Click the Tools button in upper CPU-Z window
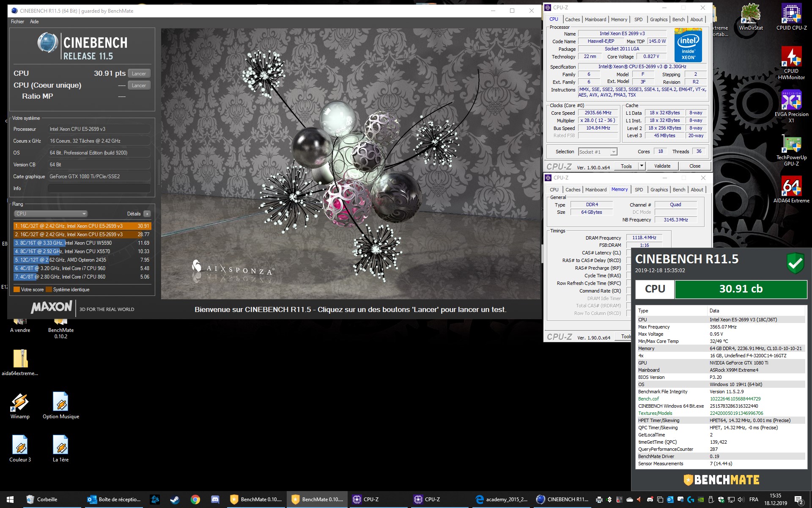The image size is (812, 508). tap(626, 166)
